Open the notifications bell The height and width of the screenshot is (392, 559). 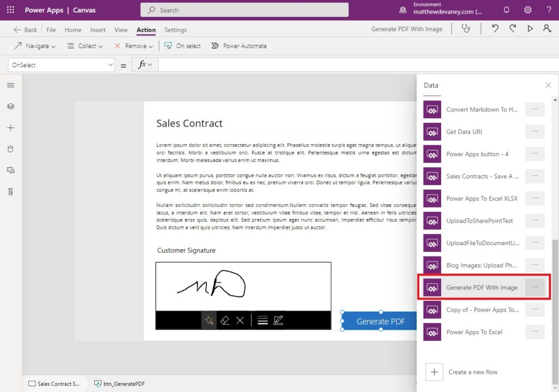506,9
